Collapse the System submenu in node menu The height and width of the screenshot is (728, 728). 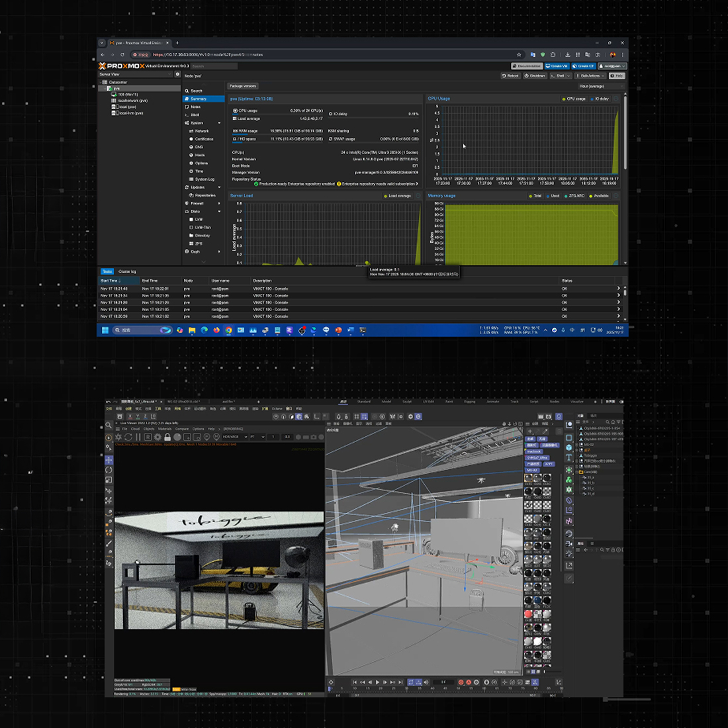(x=219, y=123)
